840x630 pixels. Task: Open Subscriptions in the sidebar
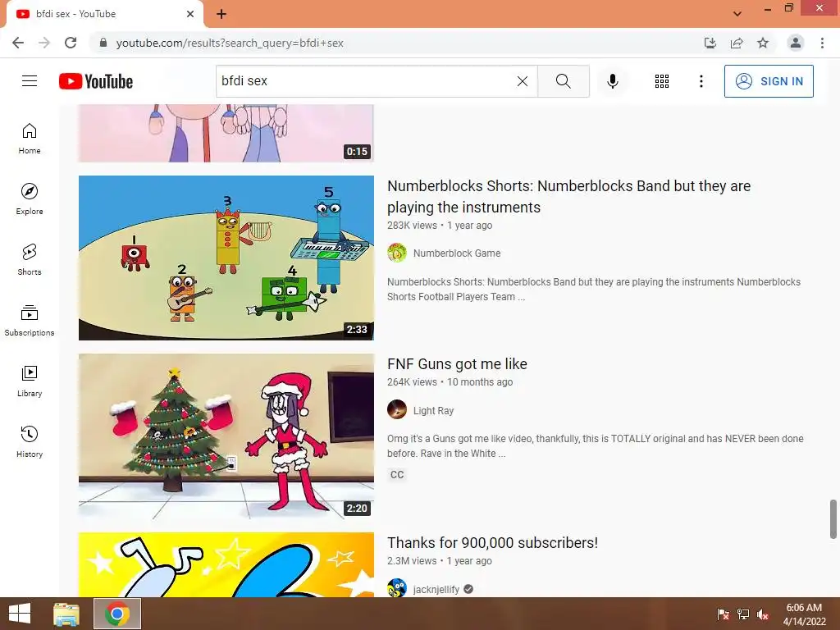pyautogui.click(x=30, y=320)
